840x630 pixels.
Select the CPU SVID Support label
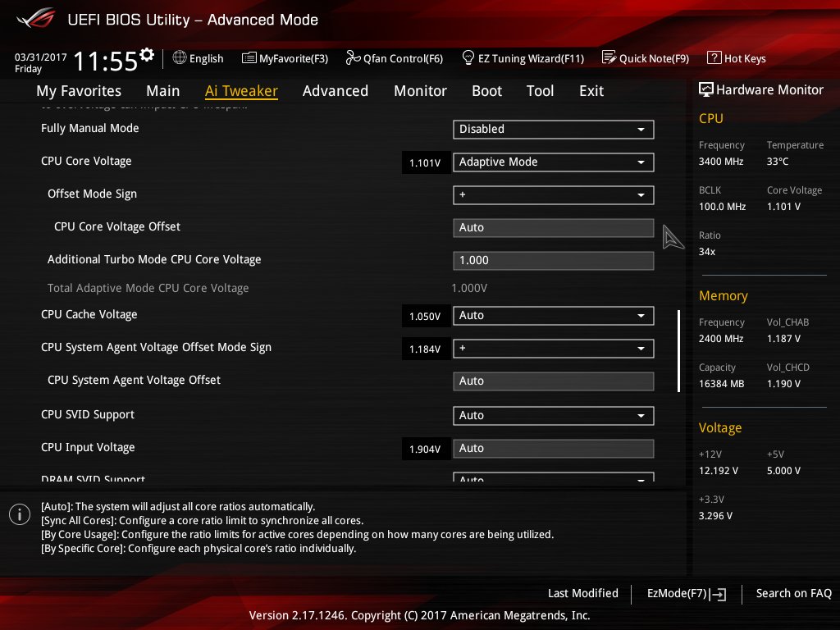[88, 414]
